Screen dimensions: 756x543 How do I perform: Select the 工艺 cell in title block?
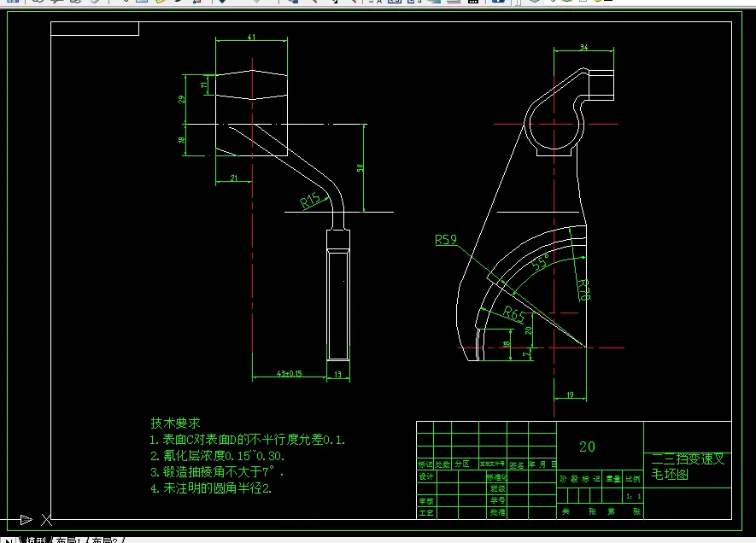click(425, 512)
